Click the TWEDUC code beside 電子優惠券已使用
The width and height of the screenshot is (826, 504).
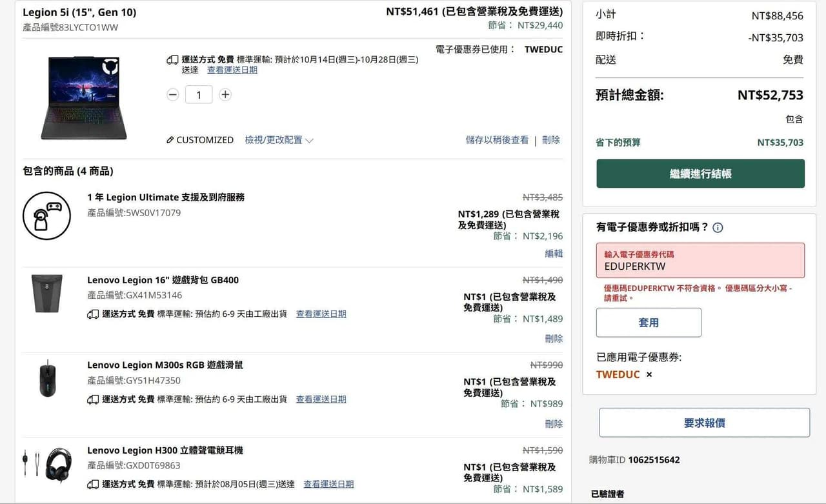tap(543, 50)
